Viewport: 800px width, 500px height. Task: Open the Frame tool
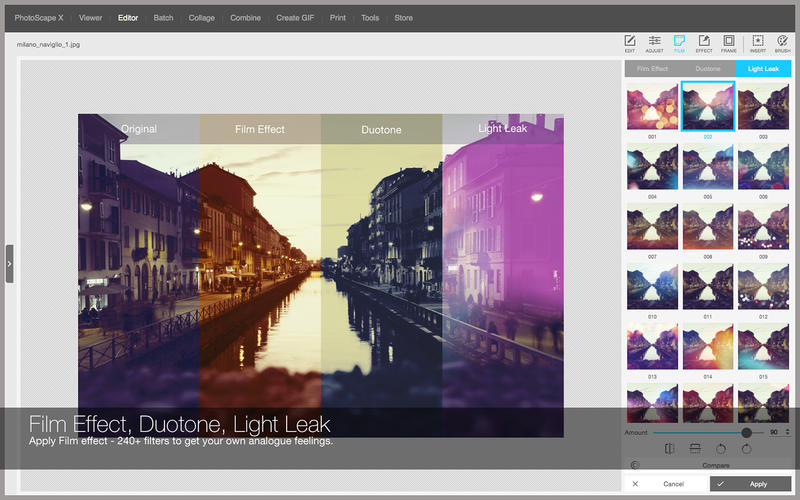pyautogui.click(x=729, y=42)
